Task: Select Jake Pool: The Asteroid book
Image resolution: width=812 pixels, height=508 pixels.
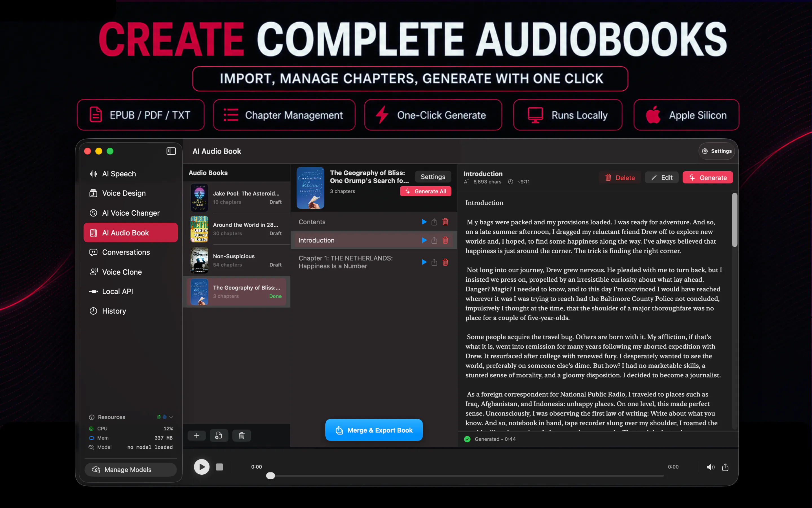Action: coord(237,198)
